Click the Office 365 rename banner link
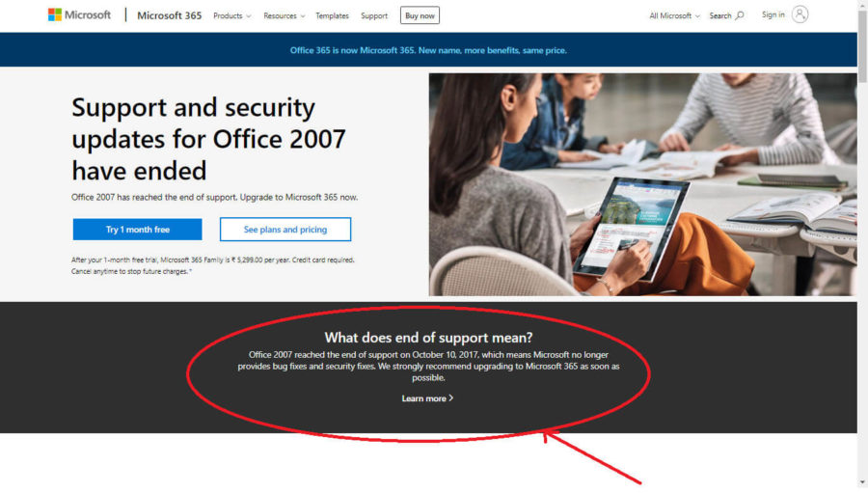Image resolution: width=868 pixels, height=493 pixels. point(428,50)
